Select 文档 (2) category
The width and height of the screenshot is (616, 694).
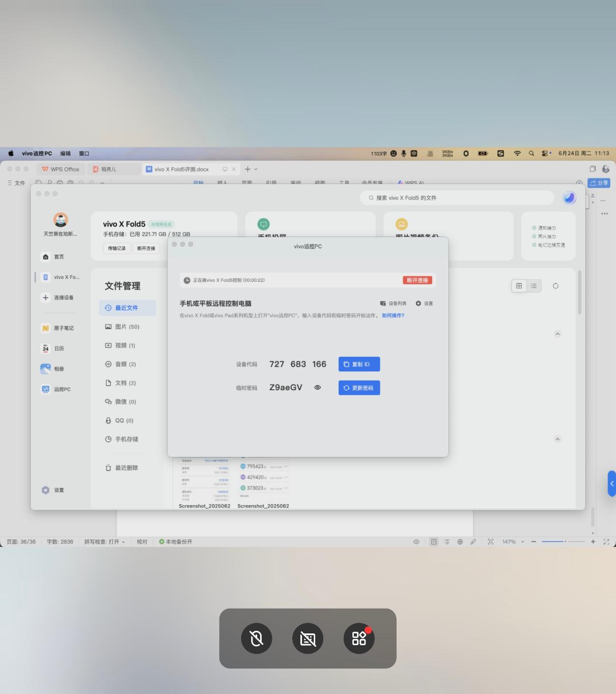tap(120, 383)
